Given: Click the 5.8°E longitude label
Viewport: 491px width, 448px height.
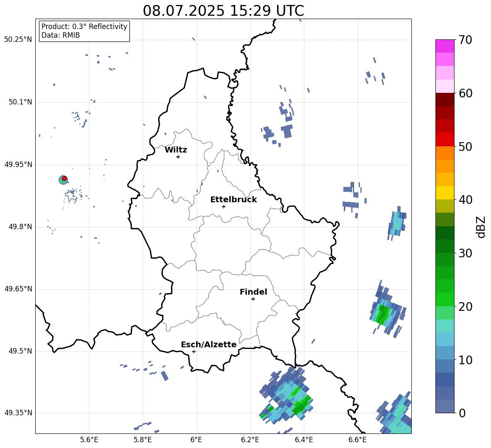Looking at the screenshot, I should click(x=143, y=440).
